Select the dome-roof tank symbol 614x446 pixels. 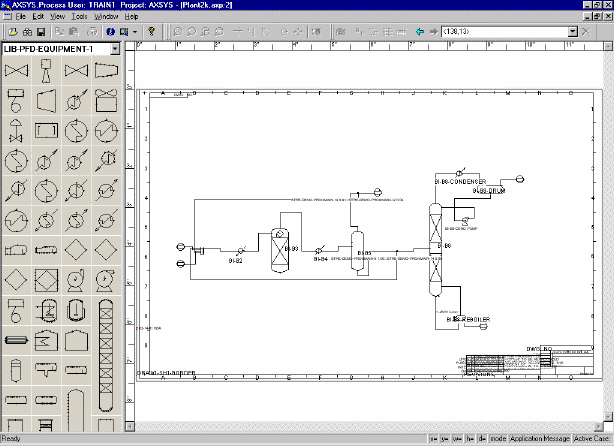pyautogui.click(x=76, y=340)
